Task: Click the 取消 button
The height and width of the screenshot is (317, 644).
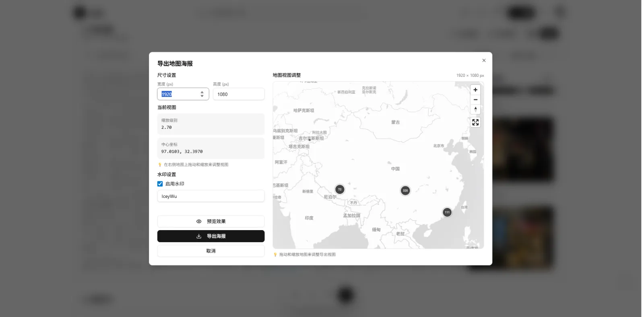Action: tap(211, 251)
